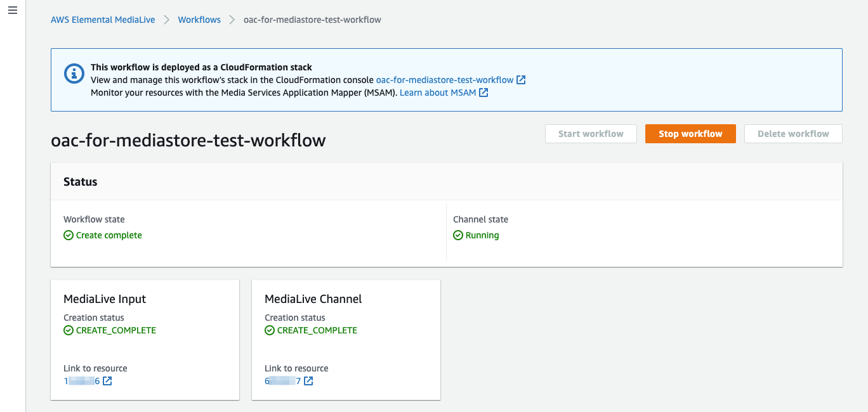Viewport: 868px width, 412px height.
Task: Click the banner title about CloudFormation stack deployment
Action: (201, 67)
